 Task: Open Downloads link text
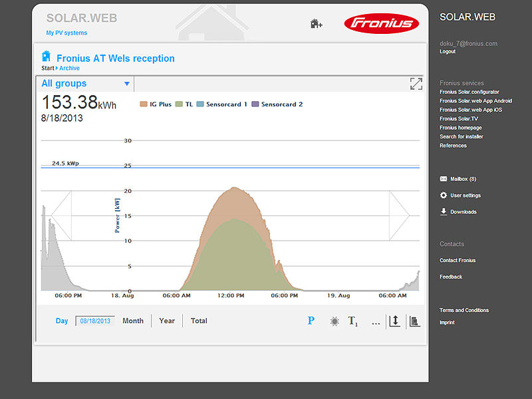click(464, 211)
